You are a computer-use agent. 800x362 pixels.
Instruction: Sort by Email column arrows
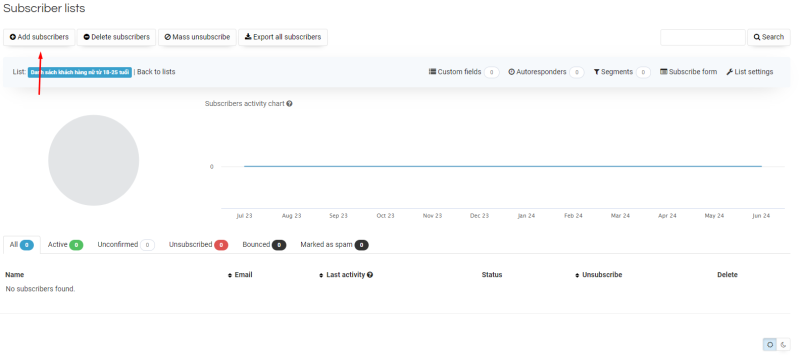click(230, 275)
